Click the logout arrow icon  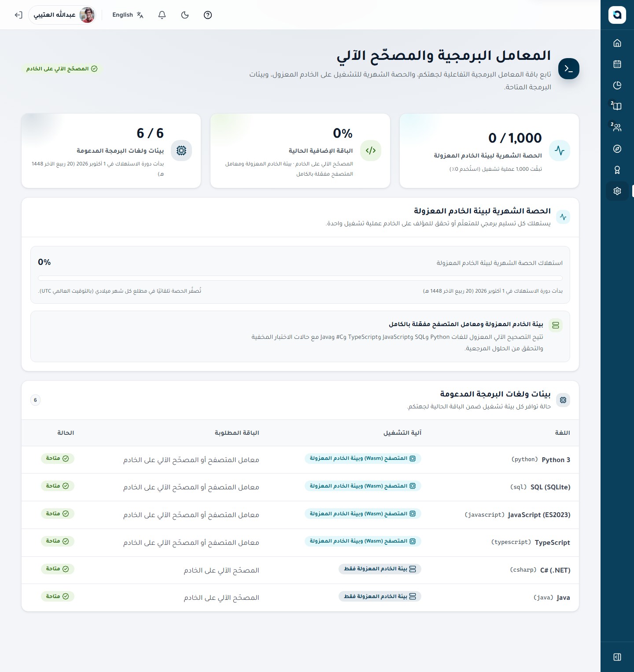point(18,15)
